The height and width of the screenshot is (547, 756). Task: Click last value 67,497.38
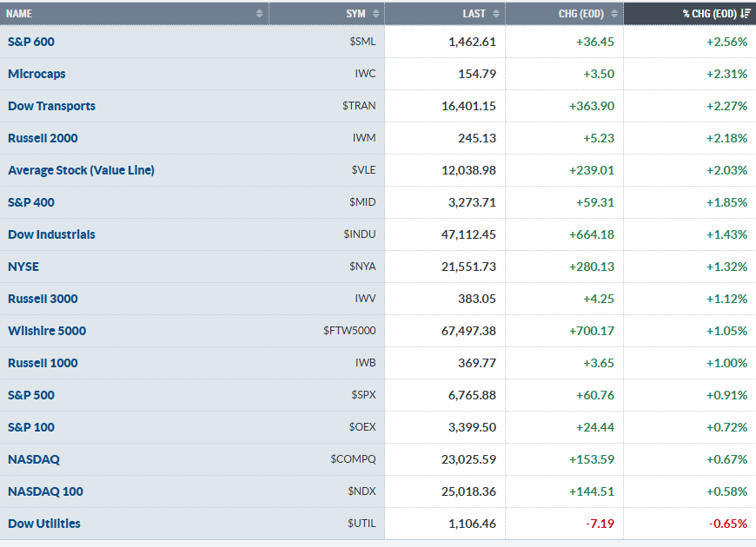[468, 331]
